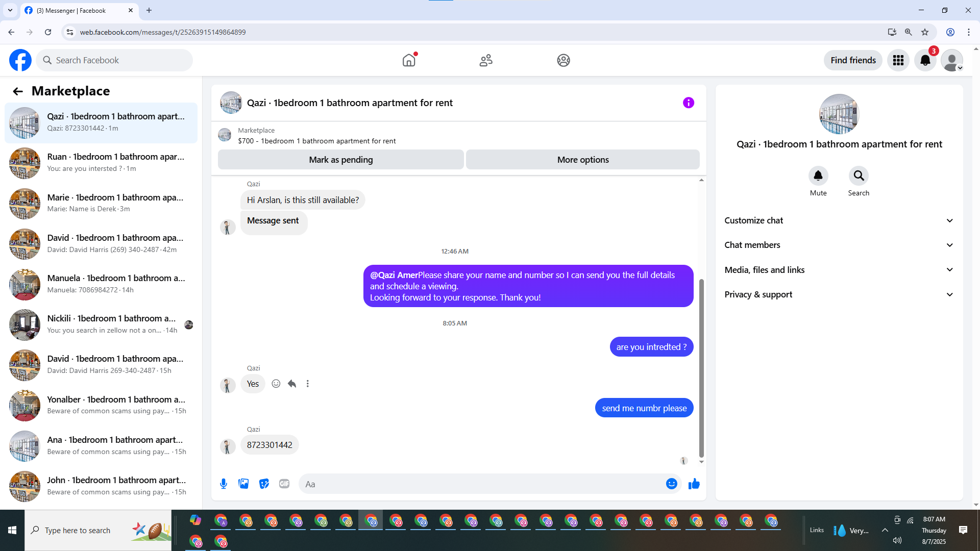The width and height of the screenshot is (980, 551).
Task: Go back from Marketplace chats list
Action: click(18, 91)
